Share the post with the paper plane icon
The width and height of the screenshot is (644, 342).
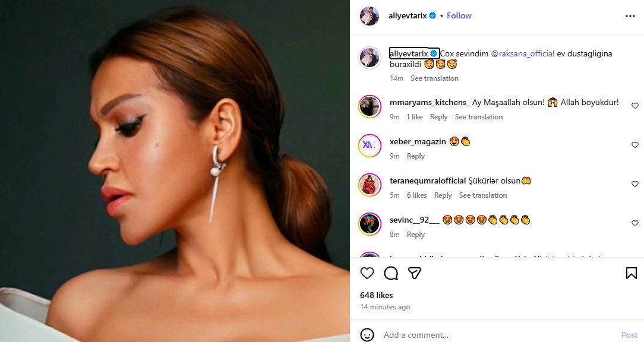point(415,273)
